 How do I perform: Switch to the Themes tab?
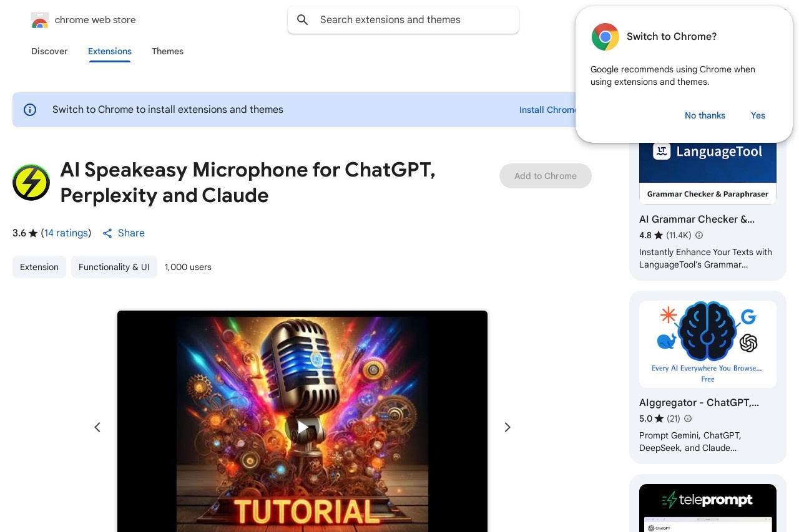click(167, 51)
